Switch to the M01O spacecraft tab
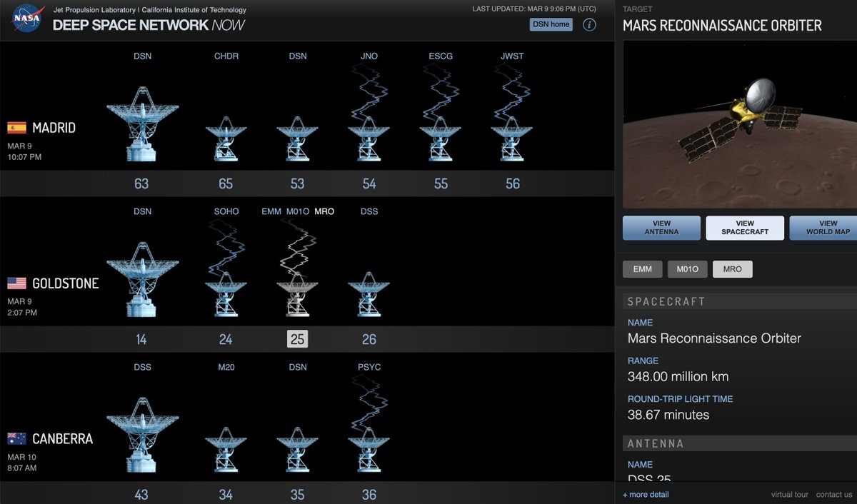Screen dimensions: 857x504 [688, 269]
